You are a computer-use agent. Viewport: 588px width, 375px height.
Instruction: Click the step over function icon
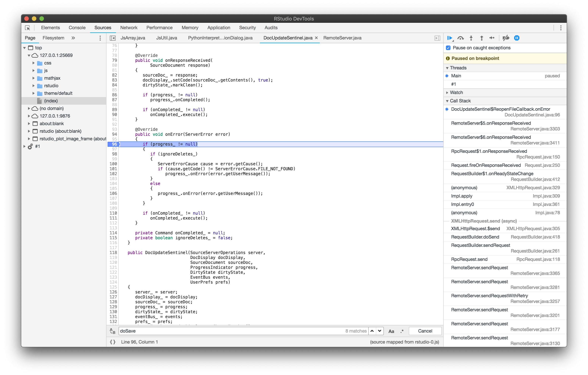click(x=460, y=38)
